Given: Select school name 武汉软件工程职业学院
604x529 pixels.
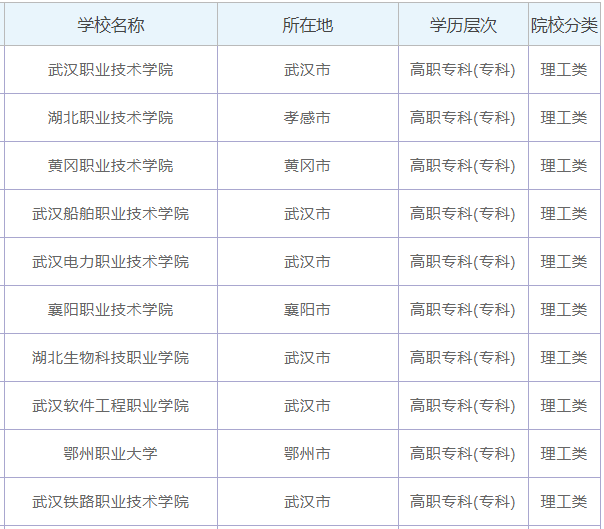Looking at the screenshot, I should [x=111, y=406].
